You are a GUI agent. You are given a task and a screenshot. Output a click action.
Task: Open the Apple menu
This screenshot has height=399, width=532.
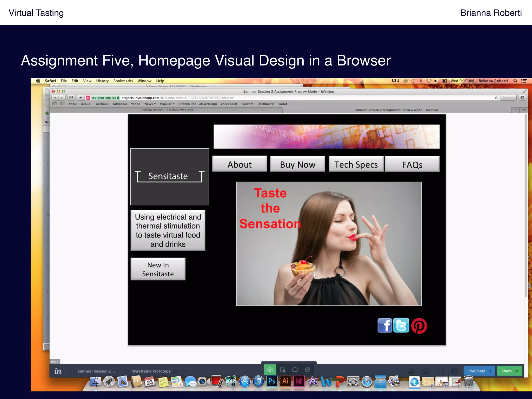tap(38, 81)
